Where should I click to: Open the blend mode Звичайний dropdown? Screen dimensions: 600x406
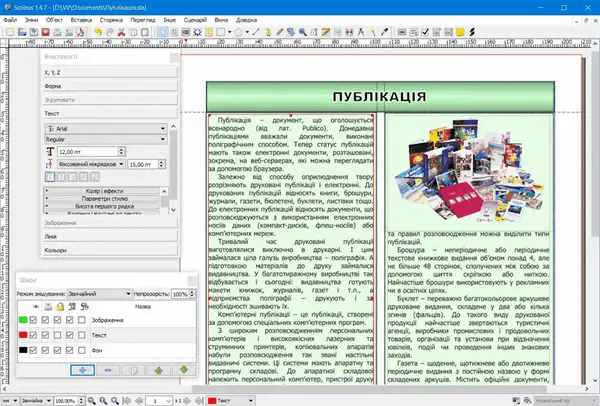(99, 294)
